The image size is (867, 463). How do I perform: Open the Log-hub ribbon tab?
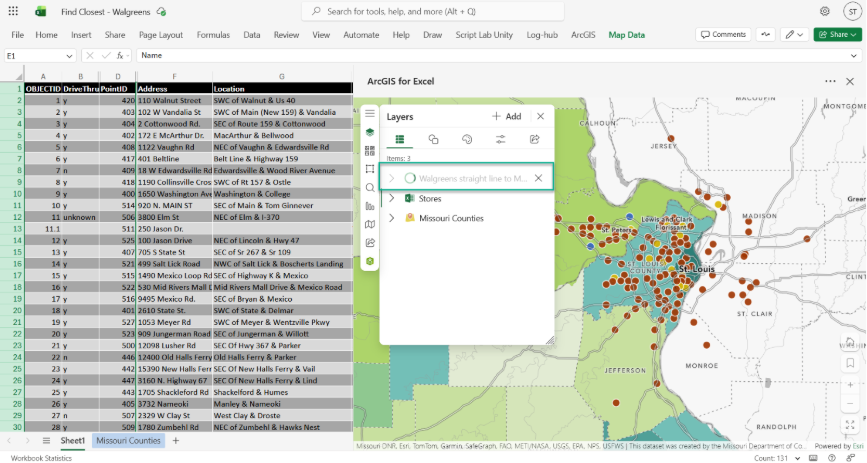coord(542,35)
